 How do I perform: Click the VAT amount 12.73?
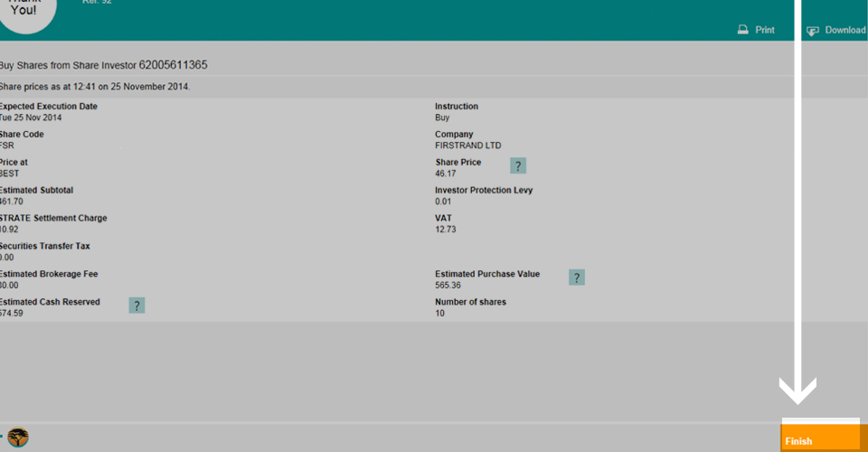446,230
